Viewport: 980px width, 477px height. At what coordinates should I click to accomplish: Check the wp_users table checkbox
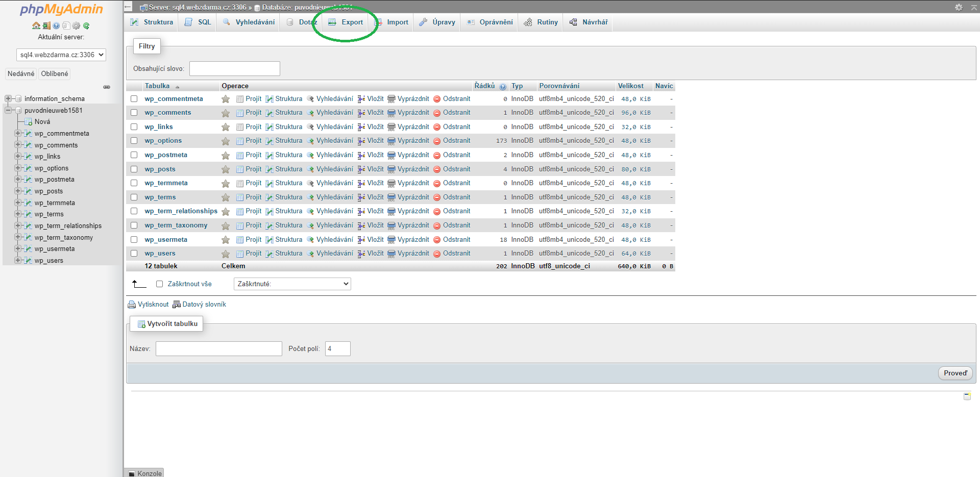[x=134, y=254]
